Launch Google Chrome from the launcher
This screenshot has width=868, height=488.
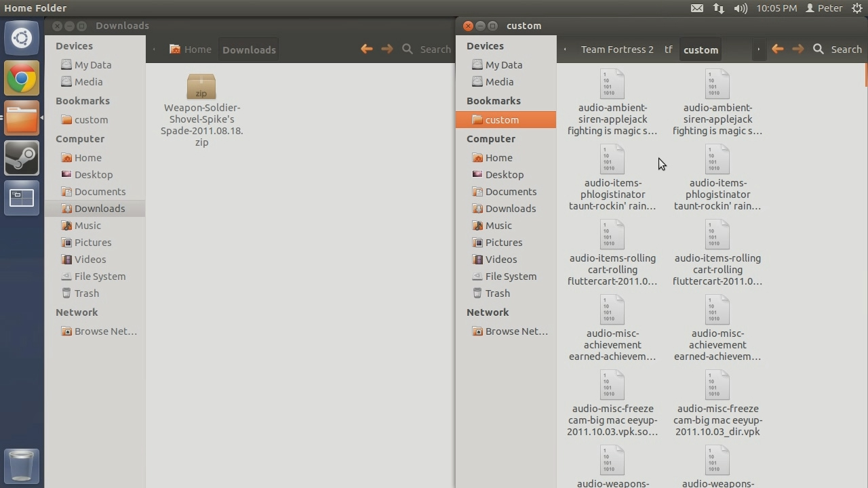(22, 79)
